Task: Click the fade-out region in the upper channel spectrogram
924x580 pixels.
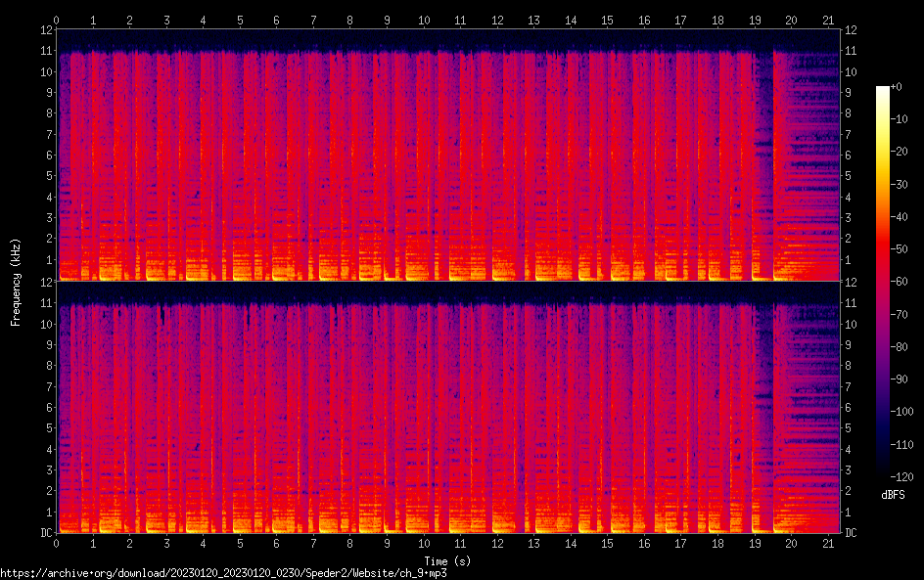Action: coord(806,156)
